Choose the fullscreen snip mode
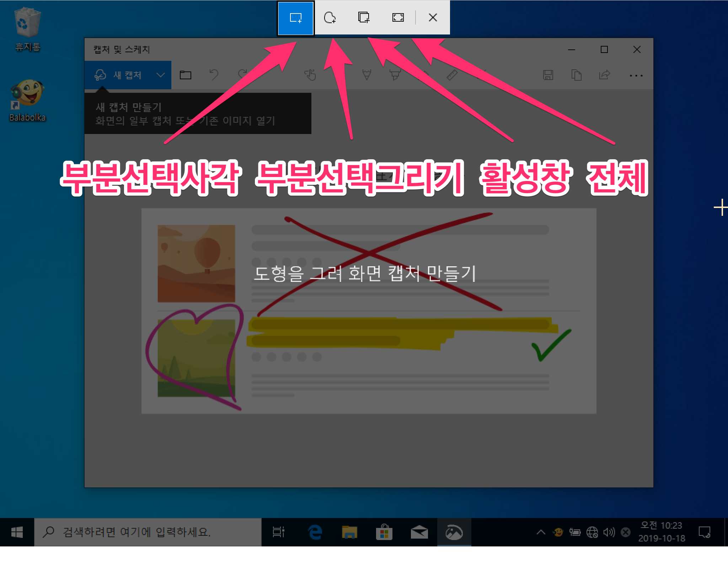 [398, 18]
